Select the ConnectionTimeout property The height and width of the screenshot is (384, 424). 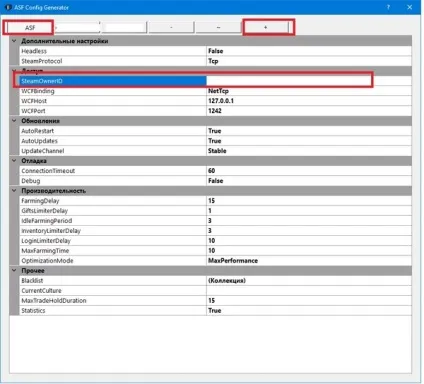pyautogui.click(x=113, y=171)
